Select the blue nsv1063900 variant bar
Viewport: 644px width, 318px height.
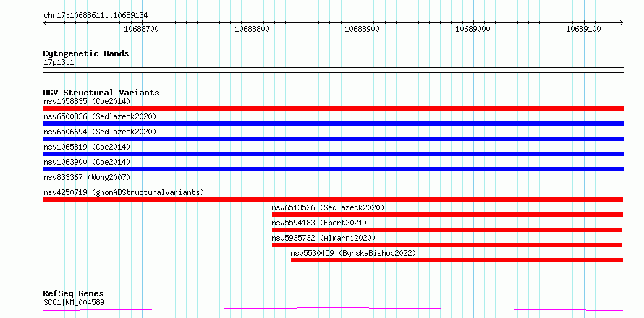click(x=334, y=169)
